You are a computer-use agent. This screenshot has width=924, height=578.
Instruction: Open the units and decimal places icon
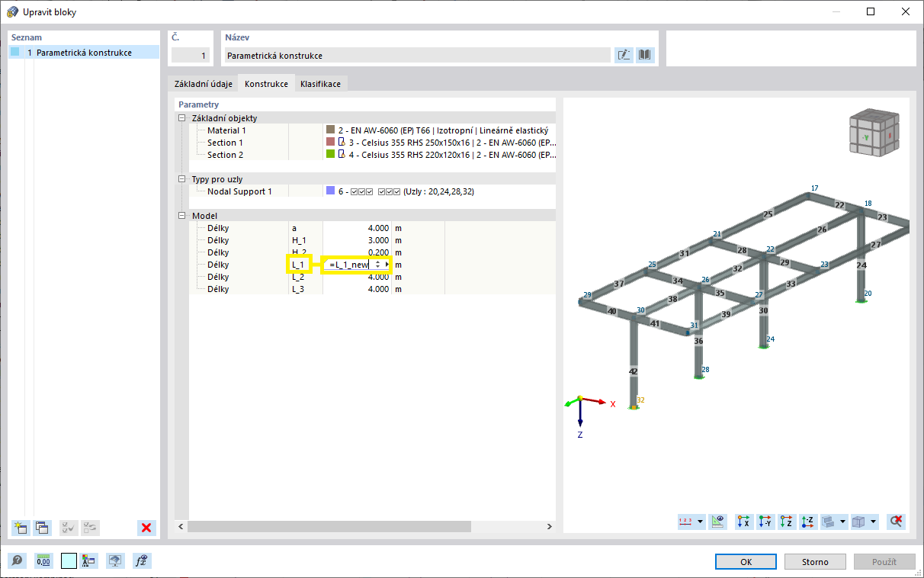[43, 561]
